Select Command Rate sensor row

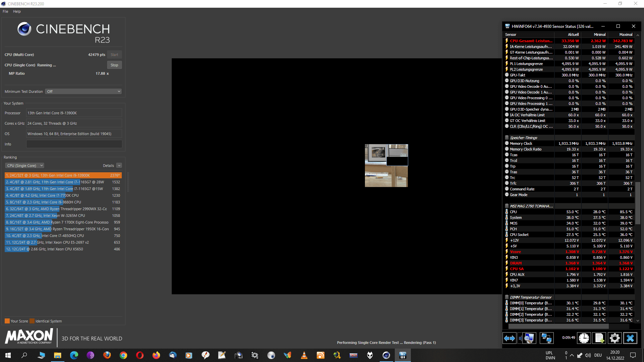pos(569,189)
